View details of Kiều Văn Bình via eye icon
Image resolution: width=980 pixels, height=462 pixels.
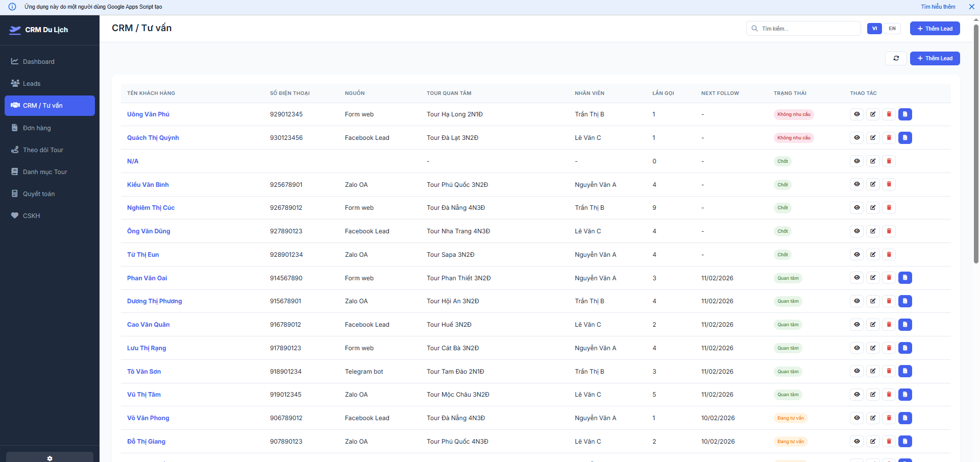[857, 184]
